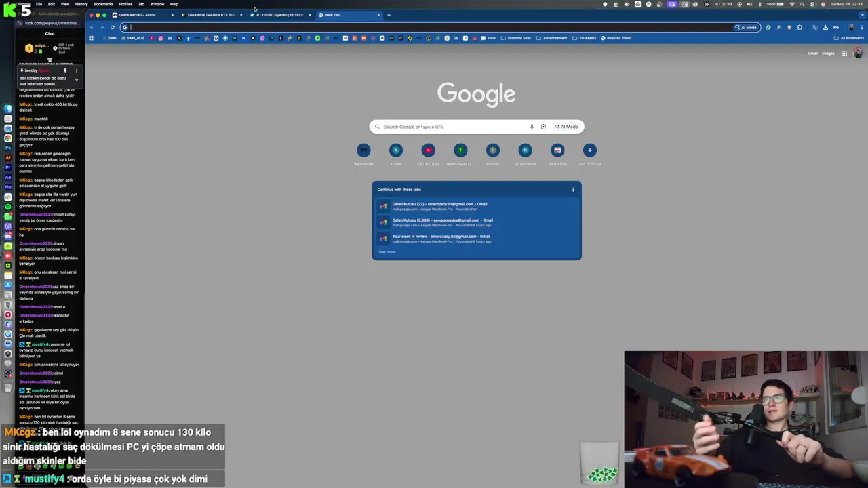Open a new tab with plus button
Viewport: 868px width, 488px height.
click(x=389, y=15)
